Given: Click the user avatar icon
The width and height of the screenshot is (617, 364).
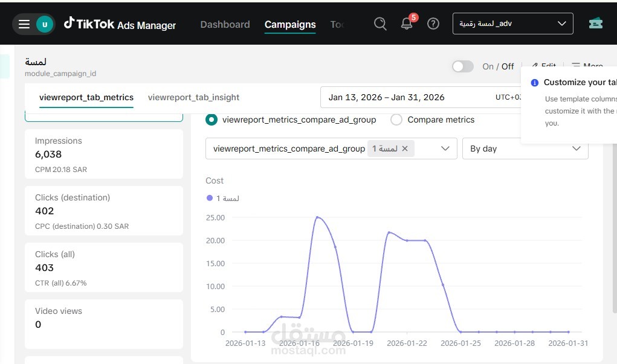Looking at the screenshot, I should [45, 24].
